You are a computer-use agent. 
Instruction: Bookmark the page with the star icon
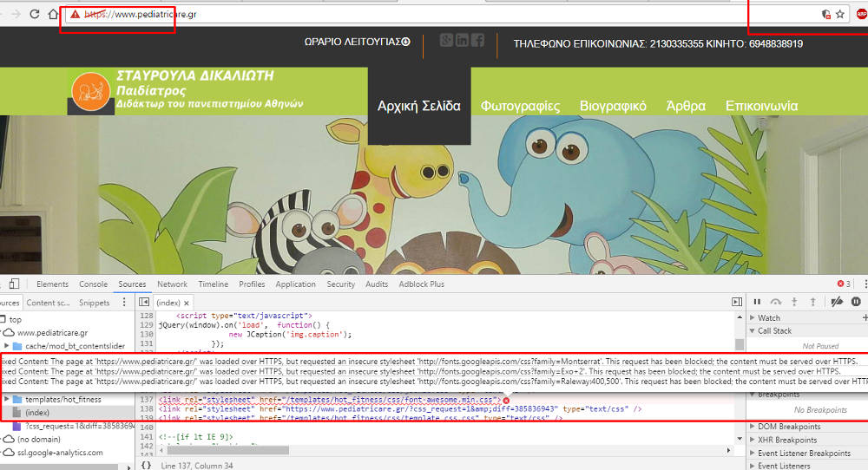tap(840, 15)
